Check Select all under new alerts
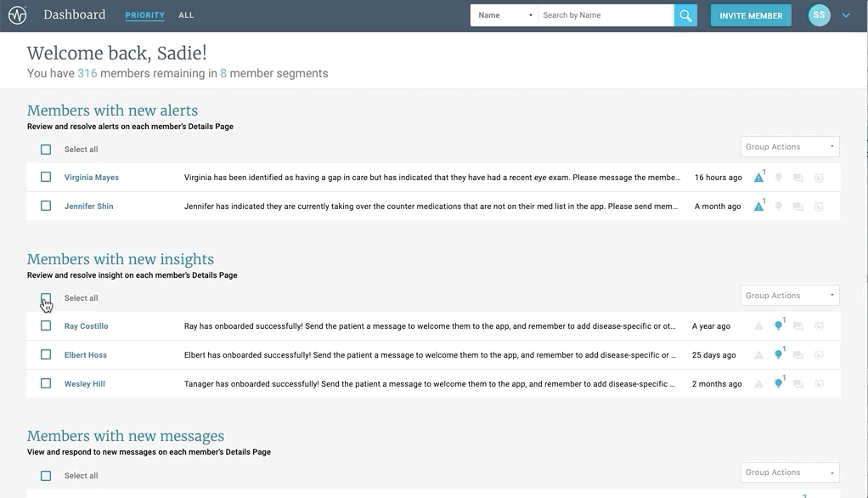 [46, 150]
